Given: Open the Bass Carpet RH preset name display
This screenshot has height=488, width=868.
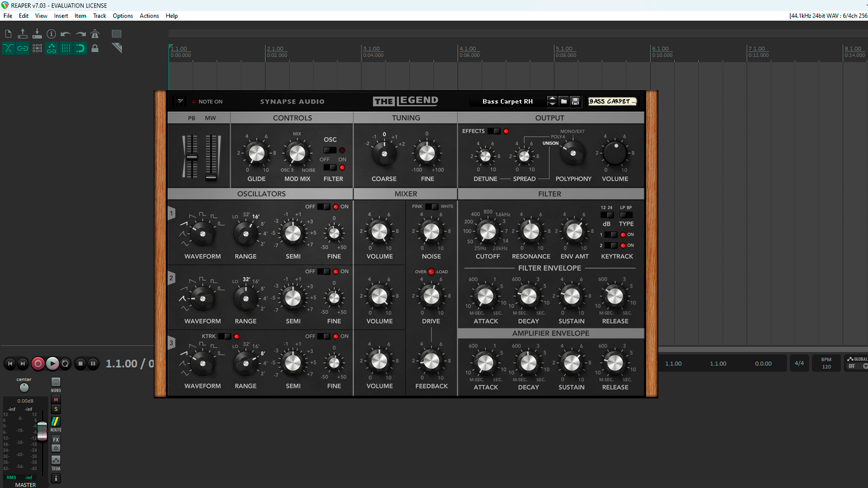Looking at the screenshot, I should point(508,101).
